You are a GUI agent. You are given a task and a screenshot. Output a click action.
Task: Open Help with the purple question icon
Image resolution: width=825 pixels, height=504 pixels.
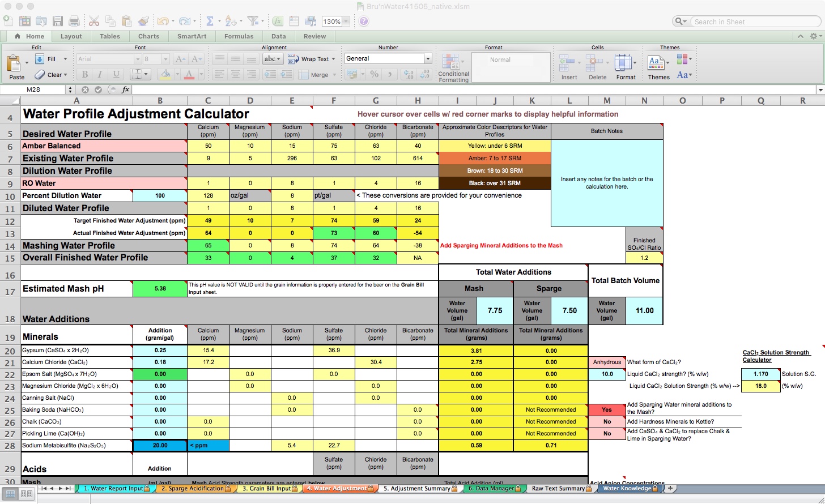(364, 21)
